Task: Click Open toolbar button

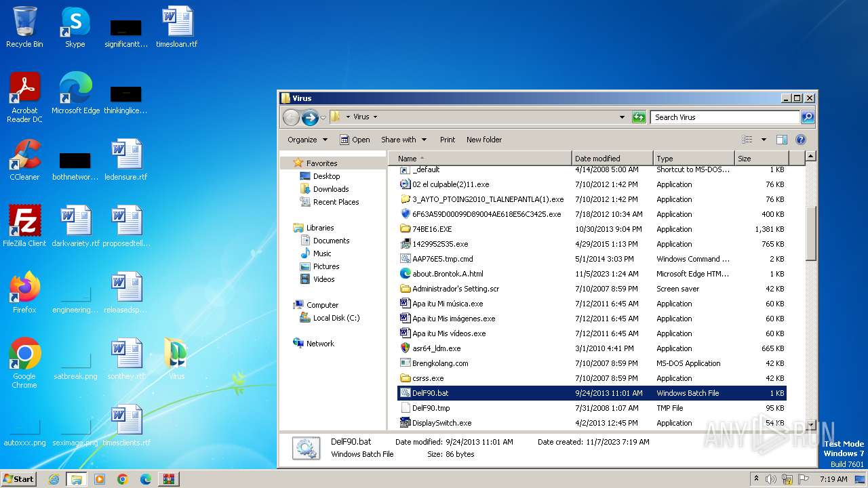Action: tap(355, 140)
